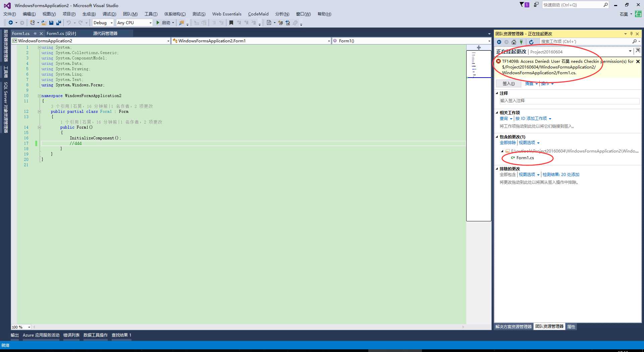The height and width of the screenshot is (352, 644).
Task: Dismiss the TF14098 error message
Action: tap(638, 61)
